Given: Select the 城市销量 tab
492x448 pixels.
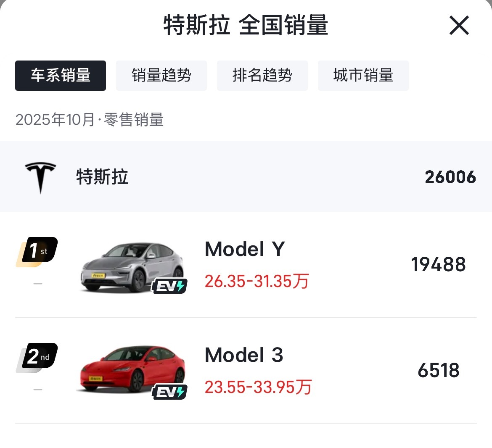Looking at the screenshot, I should pyautogui.click(x=363, y=76).
